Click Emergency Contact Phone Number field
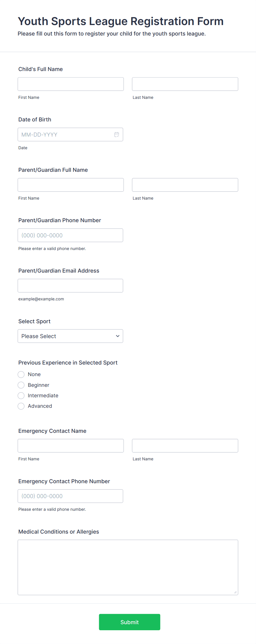Screen dimensions: 256x644 coord(70,496)
